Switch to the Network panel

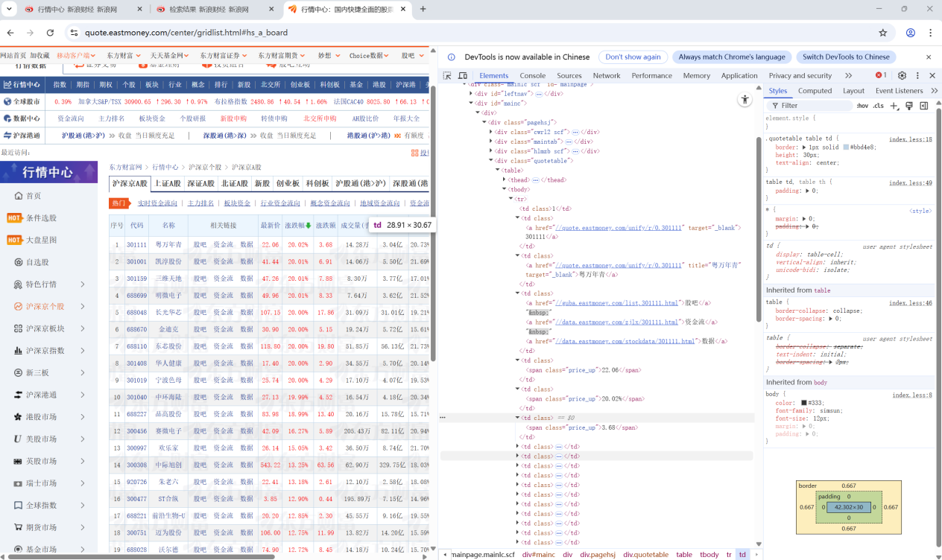pos(607,76)
